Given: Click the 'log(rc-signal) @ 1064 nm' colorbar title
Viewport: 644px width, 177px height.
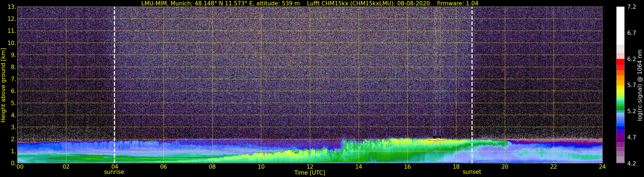Looking at the screenshot, I should point(640,85).
